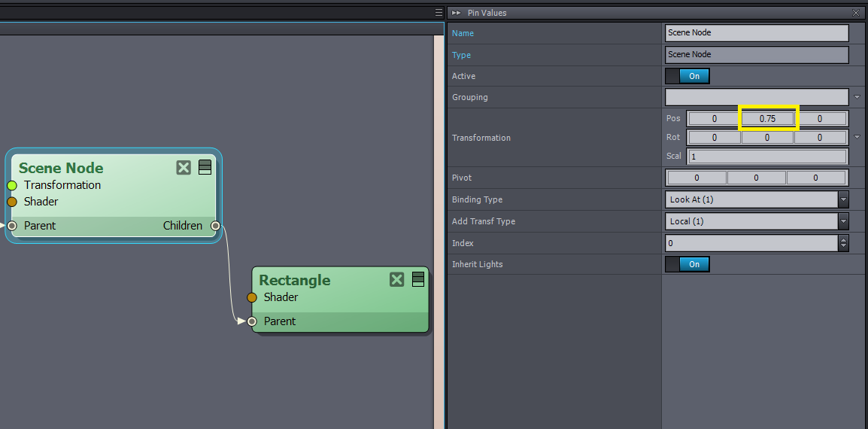868x429 pixels.
Task: Click the Transformation property label
Action: pos(481,138)
